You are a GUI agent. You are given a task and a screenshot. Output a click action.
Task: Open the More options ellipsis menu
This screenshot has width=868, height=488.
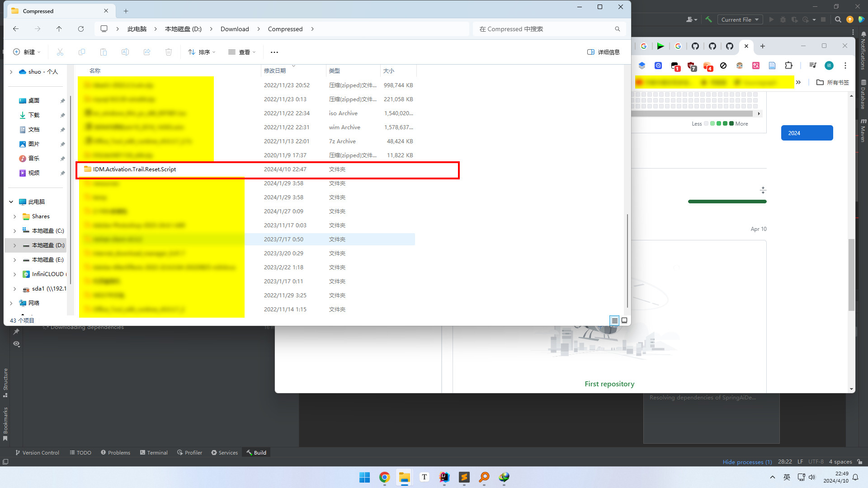274,52
